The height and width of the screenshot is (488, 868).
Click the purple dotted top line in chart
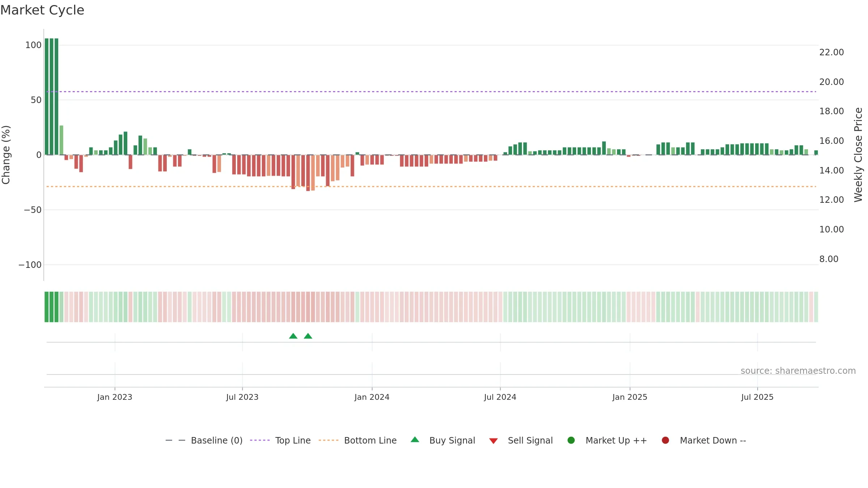pos(431,92)
